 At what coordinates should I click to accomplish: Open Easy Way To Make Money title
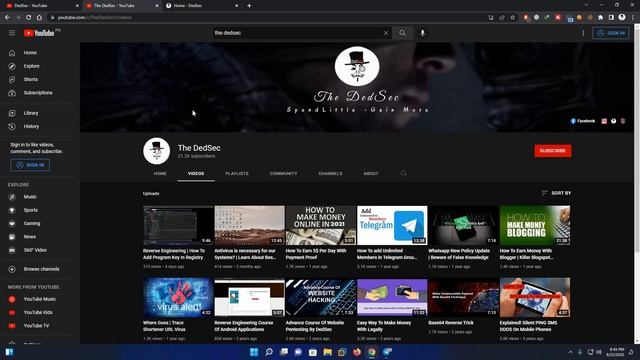pyautogui.click(x=384, y=326)
